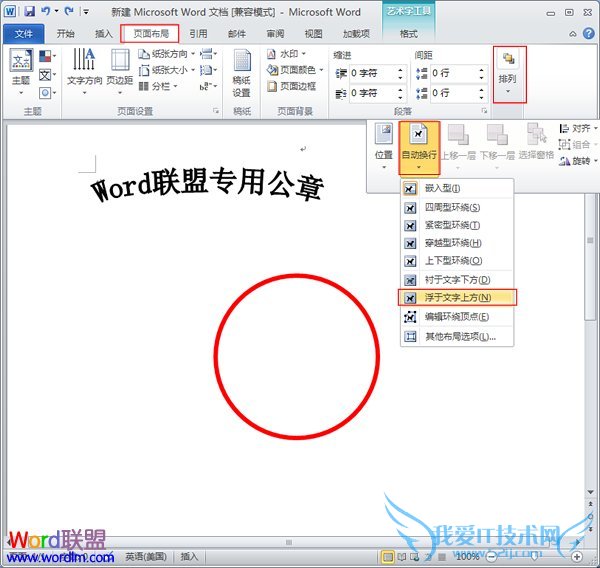Expand Paper Size (纸张大小) dropdown

pyautogui.click(x=193, y=70)
